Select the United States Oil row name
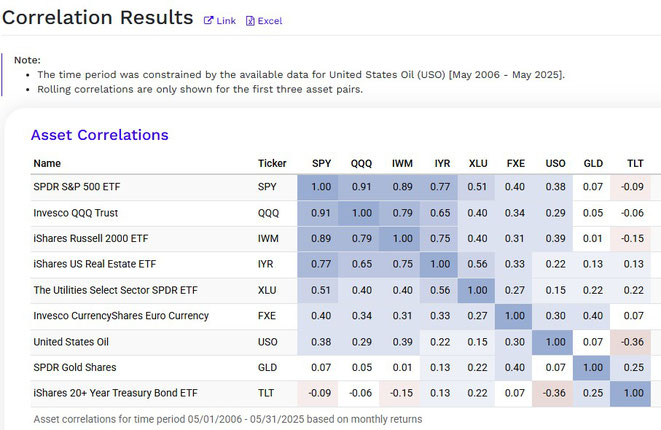This screenshot has width=661, height=430. (x=71, y=341)
